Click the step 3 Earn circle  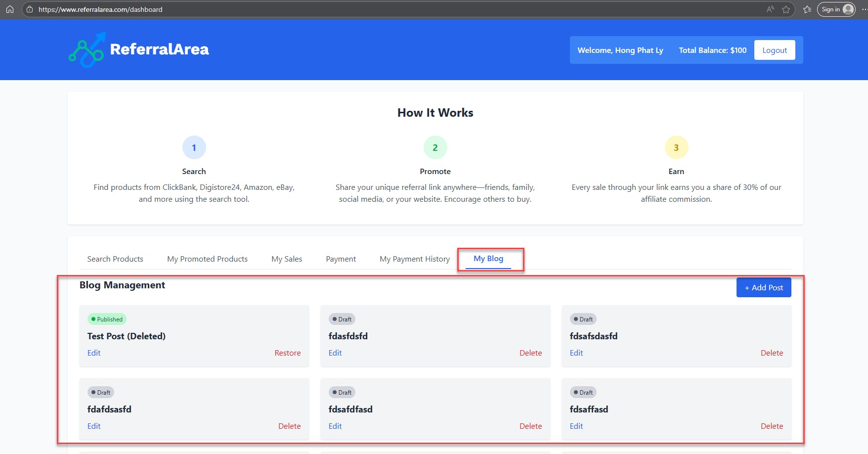(x=676, y=147)
